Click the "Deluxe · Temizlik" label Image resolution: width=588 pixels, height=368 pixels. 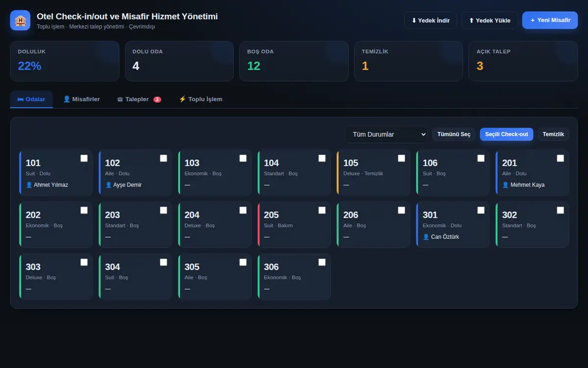point(363,174)
